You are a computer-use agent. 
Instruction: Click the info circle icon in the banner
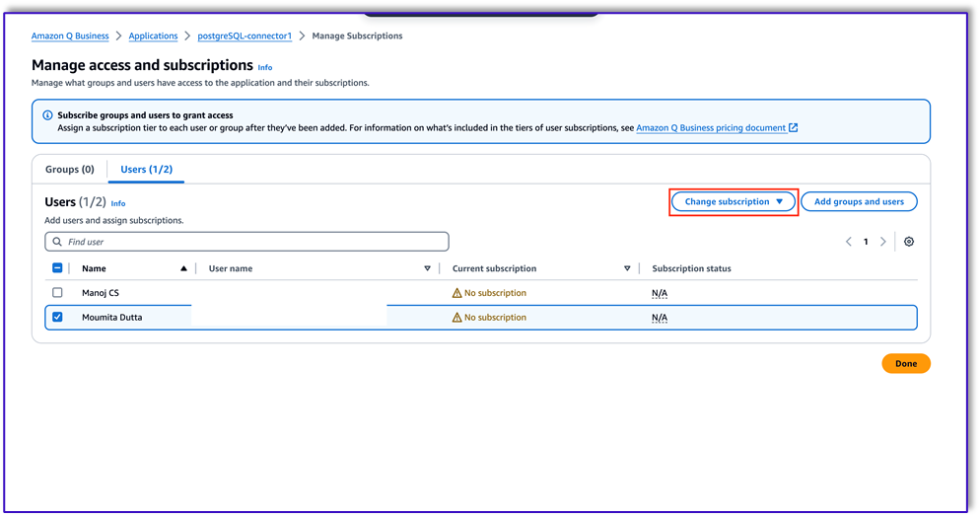(47, 115)
